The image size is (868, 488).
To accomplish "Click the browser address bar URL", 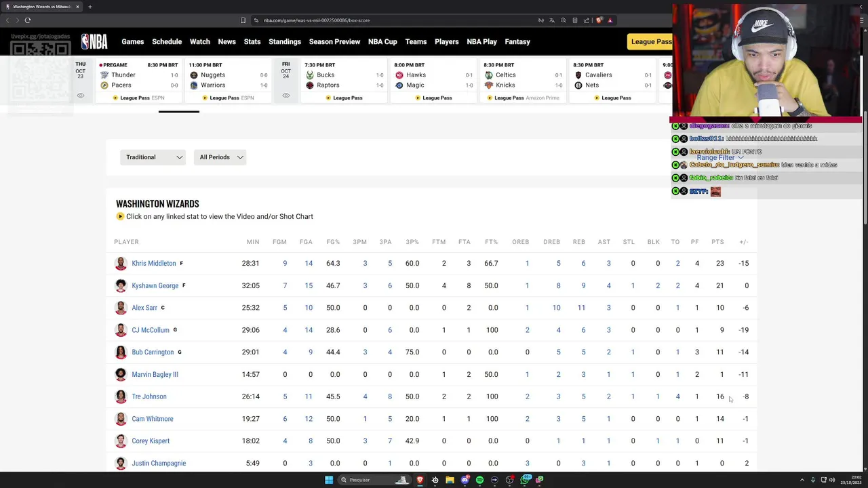I will [317, 20].
